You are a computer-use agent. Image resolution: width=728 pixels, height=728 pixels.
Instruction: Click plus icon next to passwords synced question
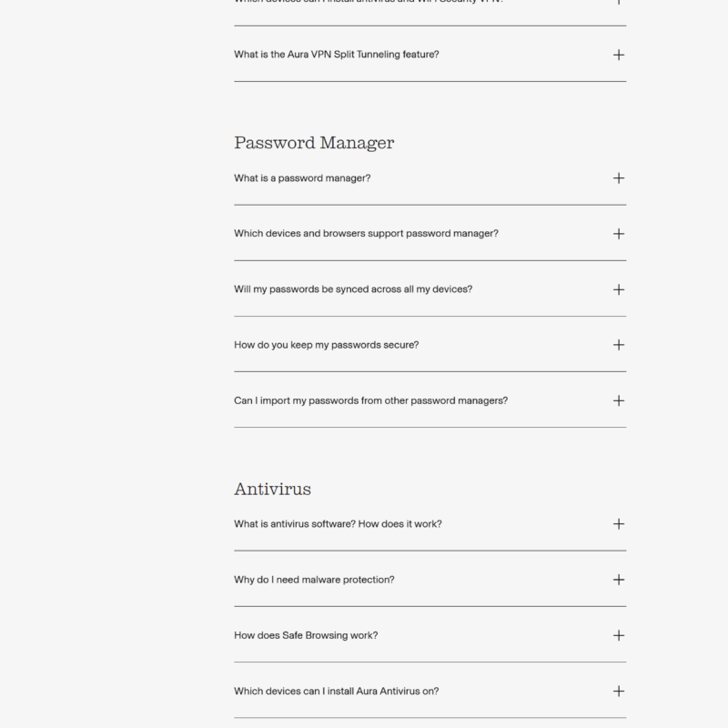(619, 289)
